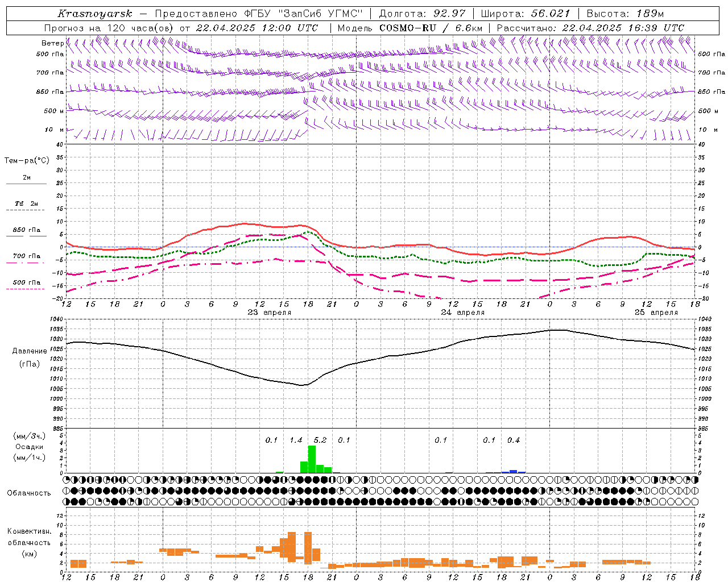Viewport: 728px width, 582px height.
Task: Click the '(мм/1ч.)' precipitation unit label
Action: (29, 457)
